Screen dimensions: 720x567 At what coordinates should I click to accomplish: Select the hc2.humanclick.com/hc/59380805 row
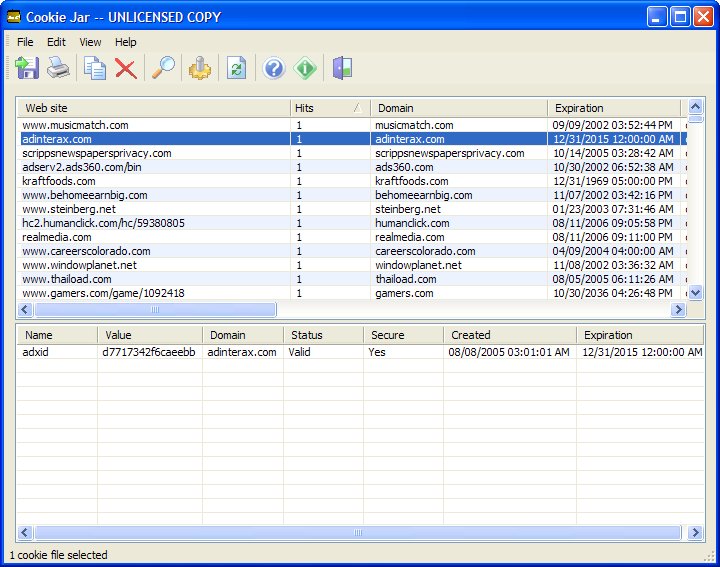pos(352,223)
